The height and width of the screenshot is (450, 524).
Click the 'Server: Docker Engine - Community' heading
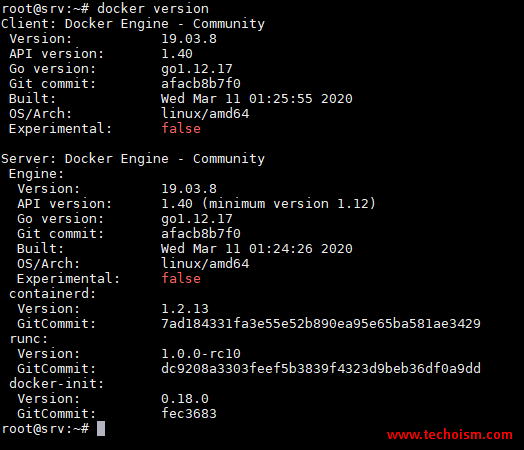pos(133,159)
